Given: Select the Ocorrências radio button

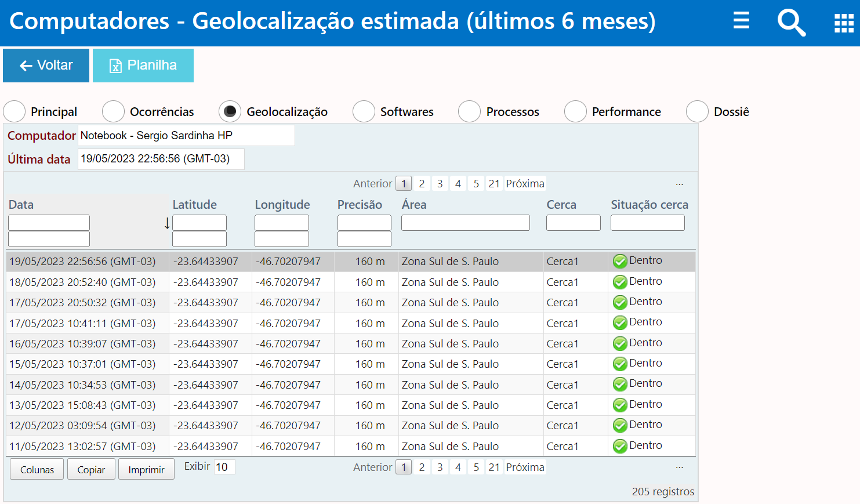Looking at the screenshot, I should tap(114, 111).
